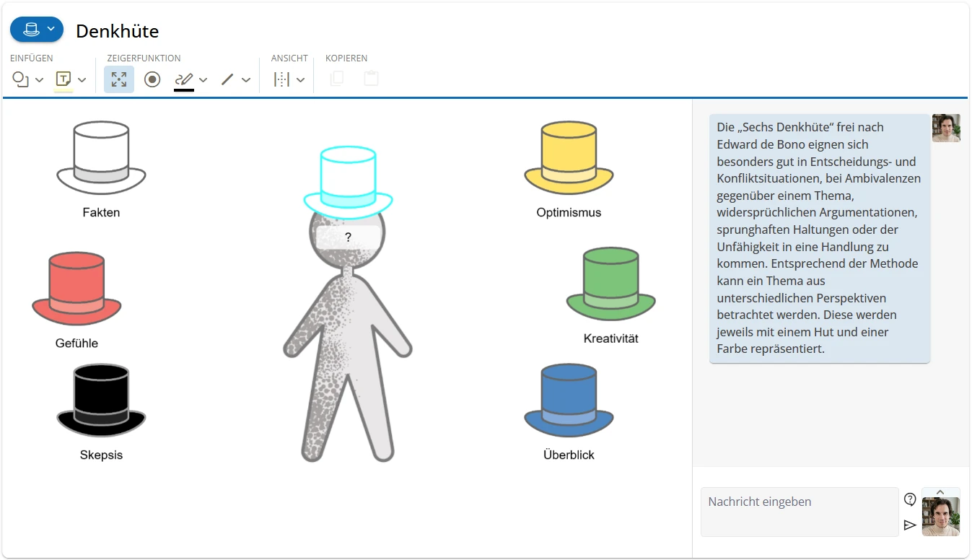972x560 pixels.
Task: Click the copy icon under Kopieren
Action: [x=336, y=79]
